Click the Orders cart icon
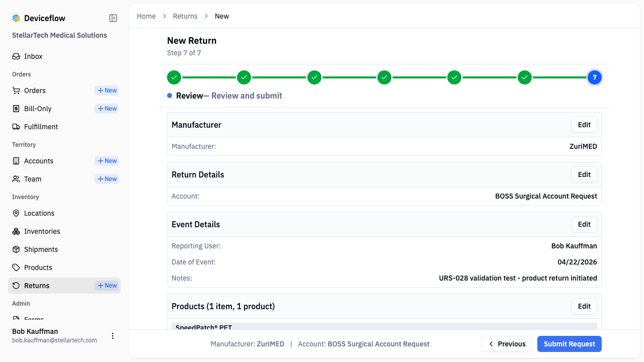This screenshot has height=362, width=644. click(16, 90)
